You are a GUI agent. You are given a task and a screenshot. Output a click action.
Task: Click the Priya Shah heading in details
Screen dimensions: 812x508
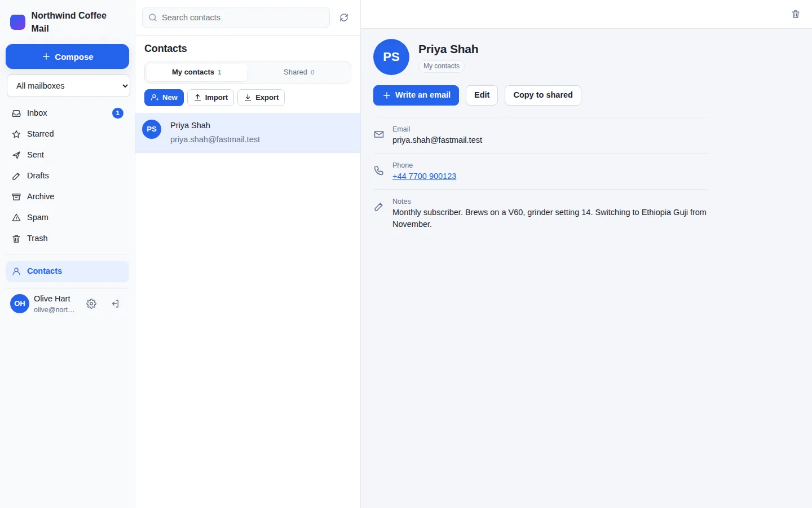tap(448, 49)
